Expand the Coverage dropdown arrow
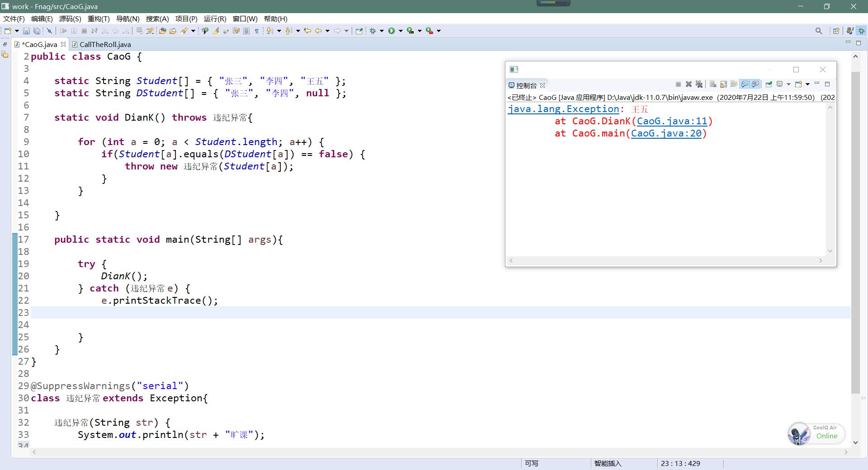868x470 pixels. point(420,31)
